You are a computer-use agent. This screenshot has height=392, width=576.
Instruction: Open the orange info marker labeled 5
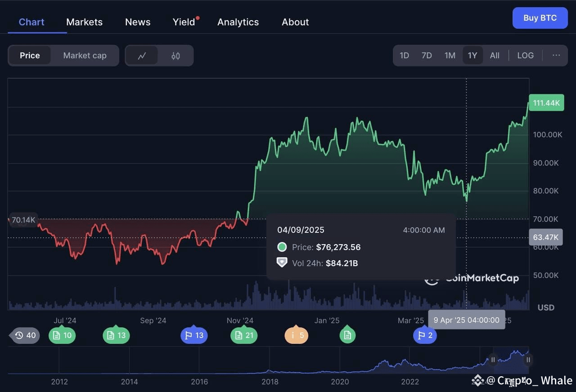[x=297, y=335]
